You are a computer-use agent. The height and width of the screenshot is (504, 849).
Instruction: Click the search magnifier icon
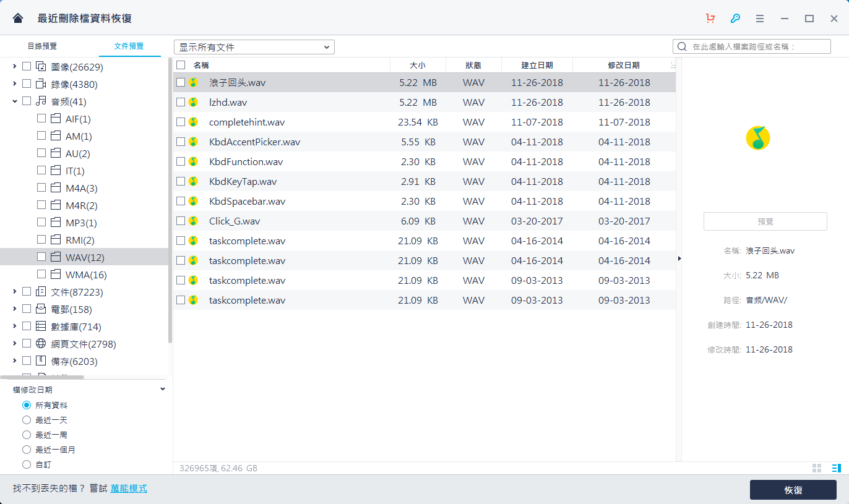682,46
